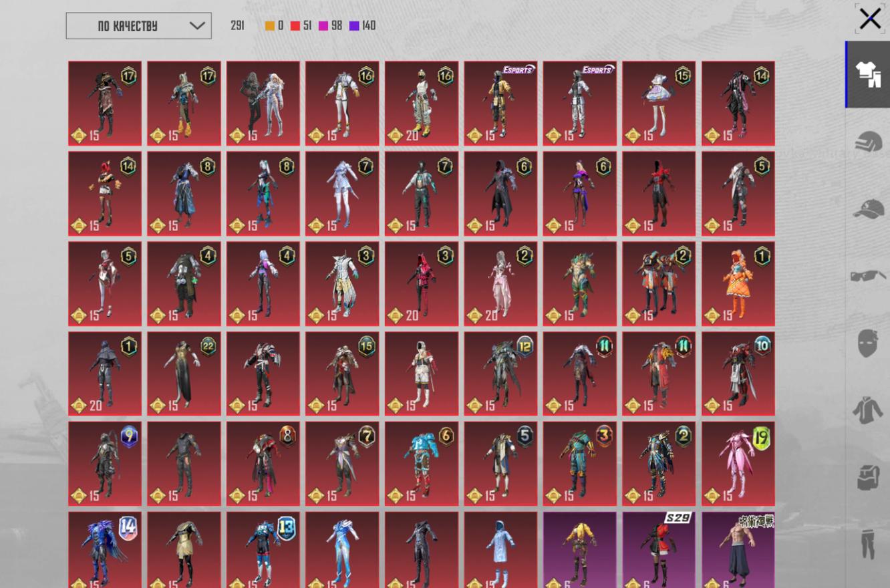Filter by red quality swatch showing 51
Viewport: 890px width, 588px height.
coord(295,26)
